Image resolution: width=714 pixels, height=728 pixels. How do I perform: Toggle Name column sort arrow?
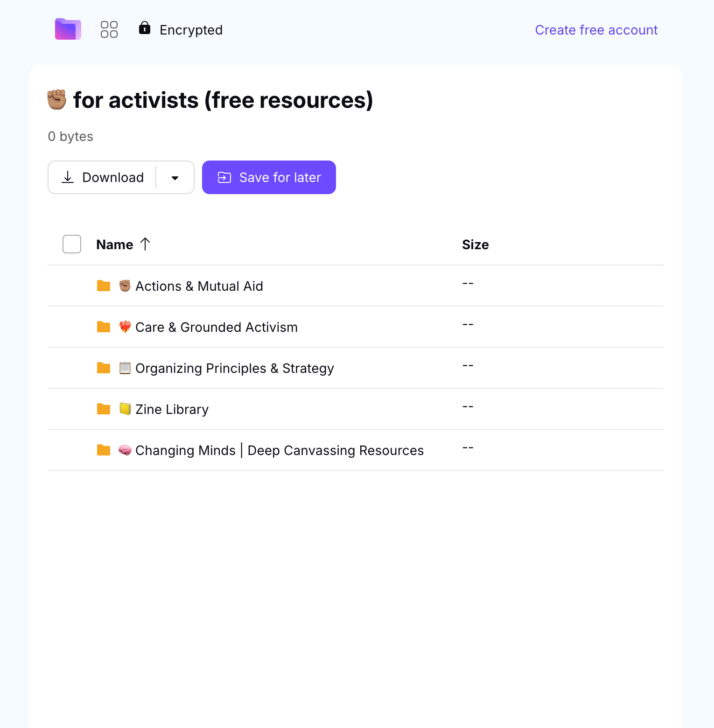145,244
